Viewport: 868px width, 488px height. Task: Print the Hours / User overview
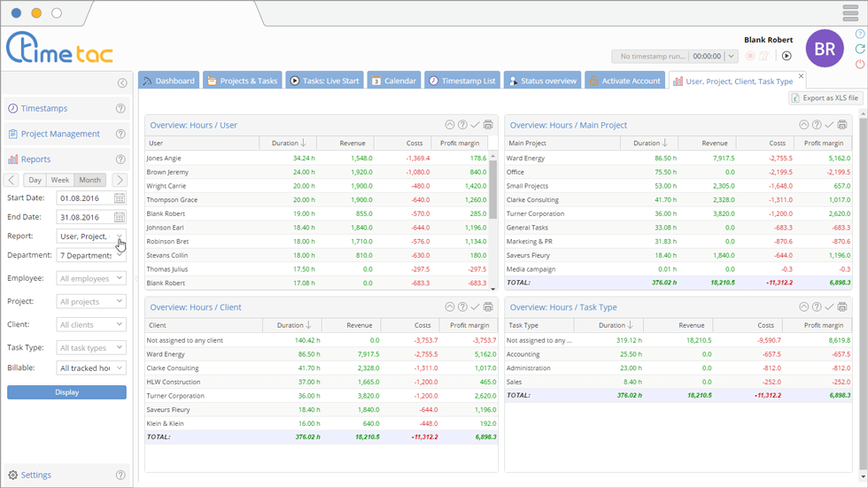coord(488,126)
